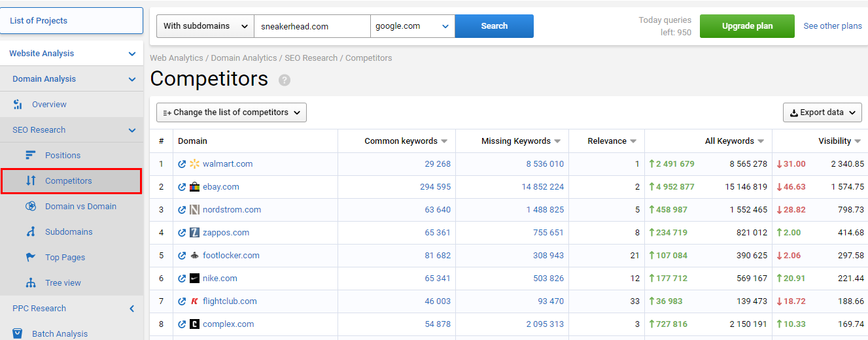Image resolution: width=868 pixels, height=340 pixels.
Task: Click the Search button
Action: point(495,26)
